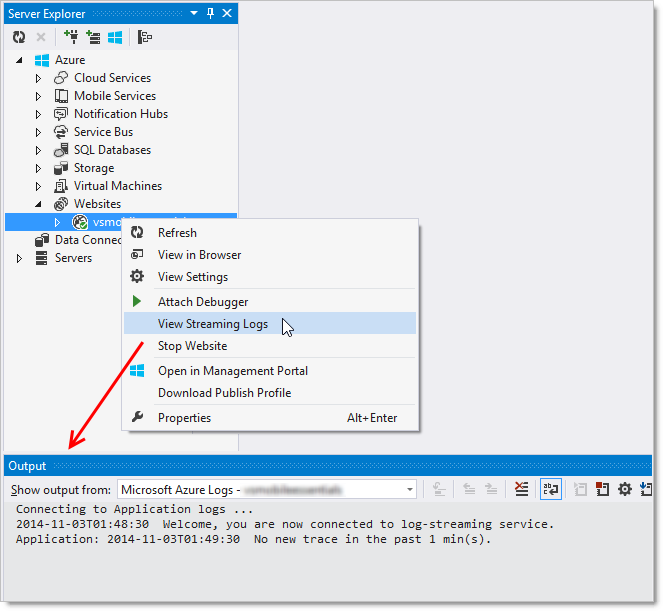The image size is (663, 611).
Task: Choose Download Publish Profile
Action: [270, 393]
